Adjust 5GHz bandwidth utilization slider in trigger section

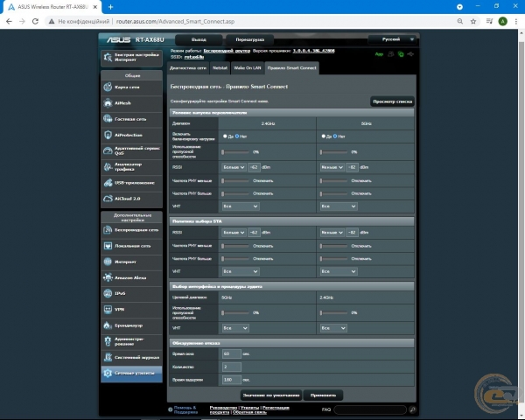coord(333,152)
